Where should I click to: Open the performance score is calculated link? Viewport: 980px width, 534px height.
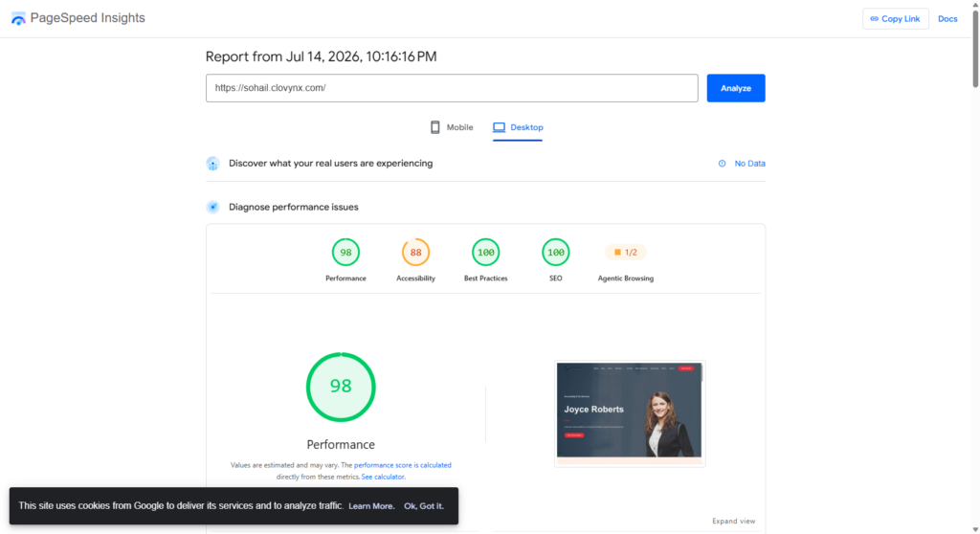coord(403,465)
